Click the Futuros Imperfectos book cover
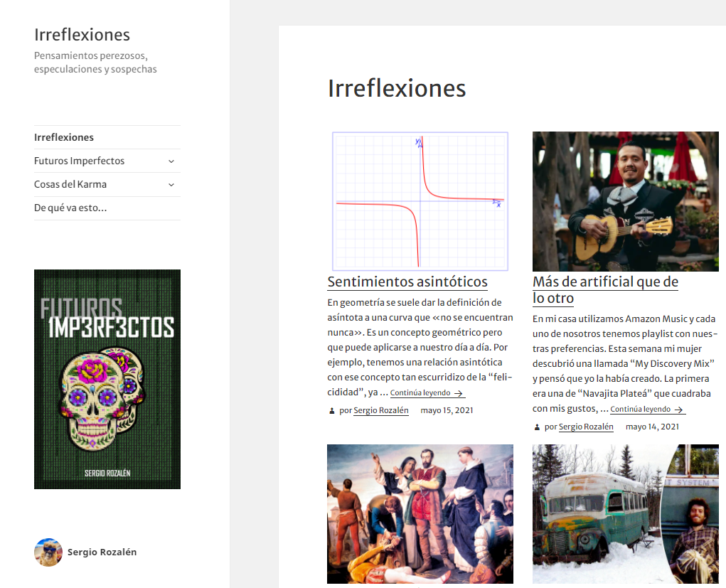The image size is (726, 588). (x=107, y=379)
